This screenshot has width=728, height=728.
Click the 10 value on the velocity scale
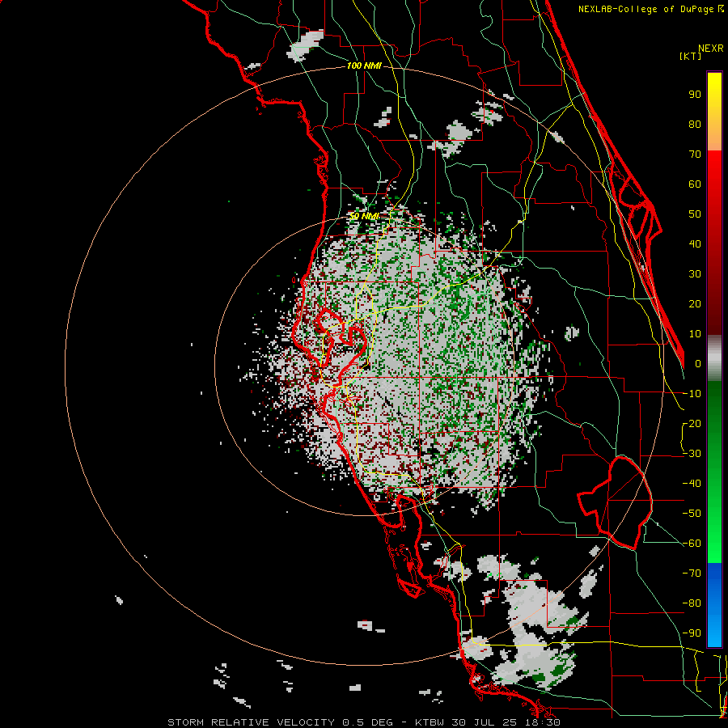pos(695,334)
